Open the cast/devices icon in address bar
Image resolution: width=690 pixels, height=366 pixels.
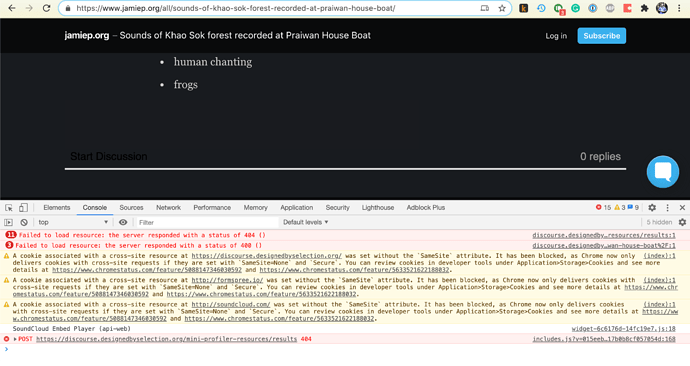click(x=484, y=8)
